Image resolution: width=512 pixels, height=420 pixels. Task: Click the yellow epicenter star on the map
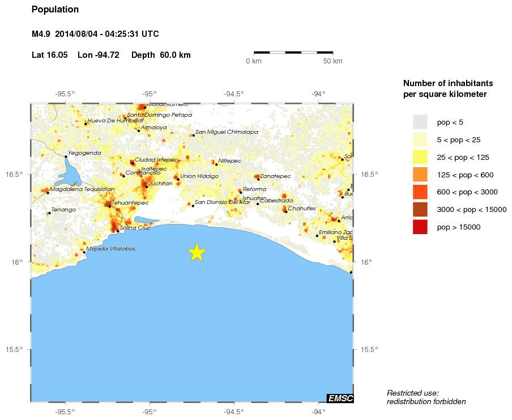197,252
